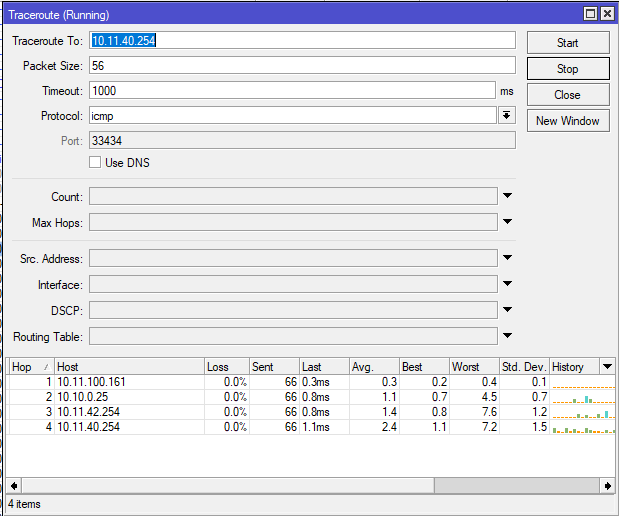
Task: Expand the Src. Address field
Action: click(x=507, y=258)
